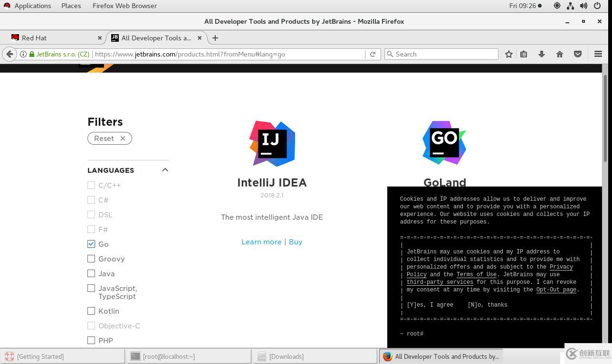Go to the Firefox home icon
Image resolution: width=612 pixels, height=364 pixels.
[x=560, y=54]
